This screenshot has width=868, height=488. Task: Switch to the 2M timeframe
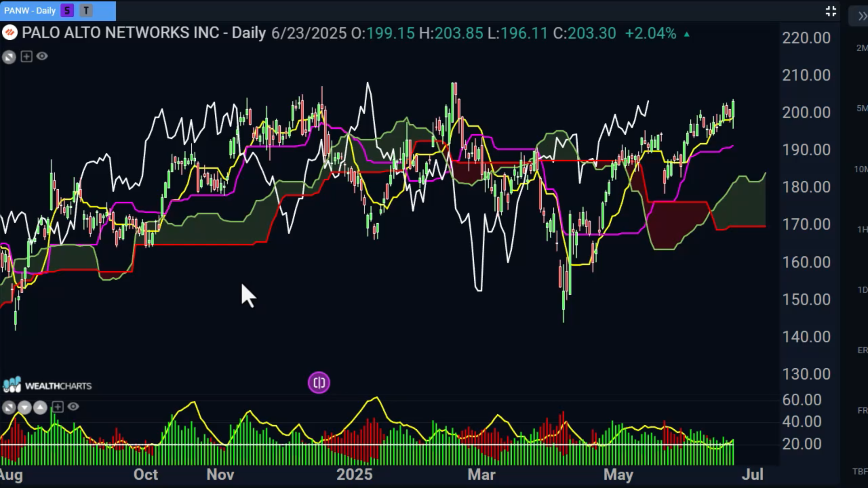click(x=861, y=48)
